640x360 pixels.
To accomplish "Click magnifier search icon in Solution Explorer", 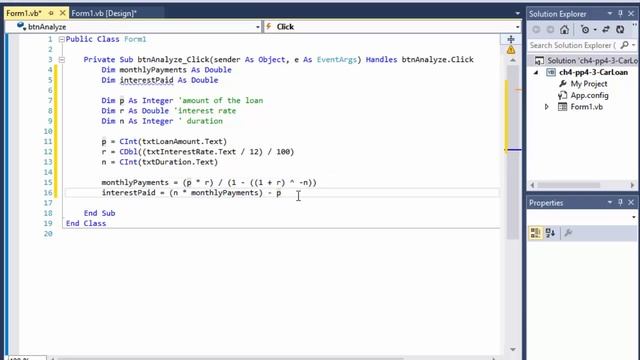I will click(x=624, y=45).
